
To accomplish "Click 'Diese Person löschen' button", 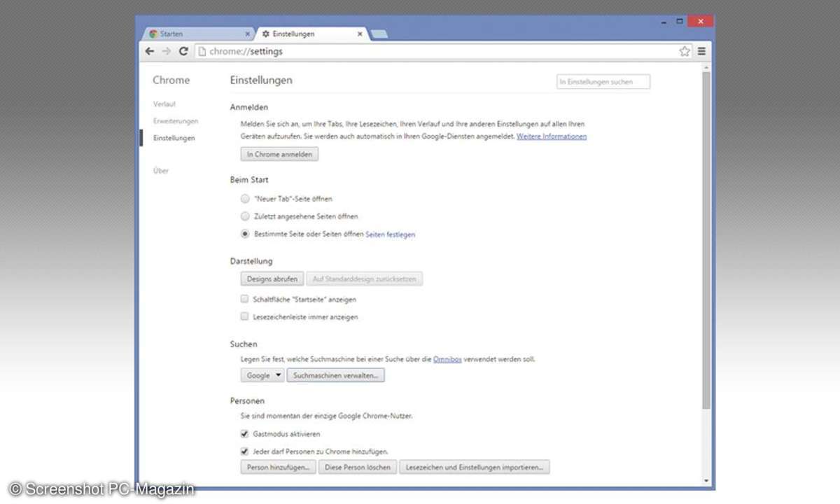I will coord(358,467).
